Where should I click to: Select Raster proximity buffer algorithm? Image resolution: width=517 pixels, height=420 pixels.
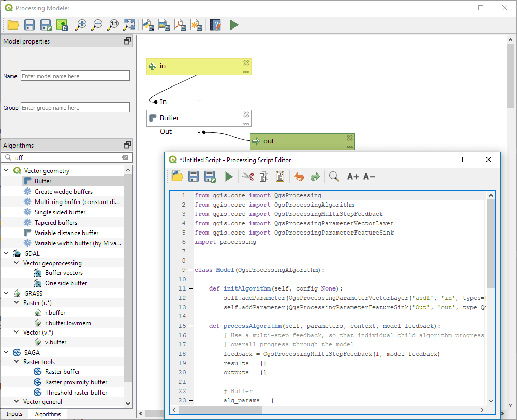[x=76, y=382]
